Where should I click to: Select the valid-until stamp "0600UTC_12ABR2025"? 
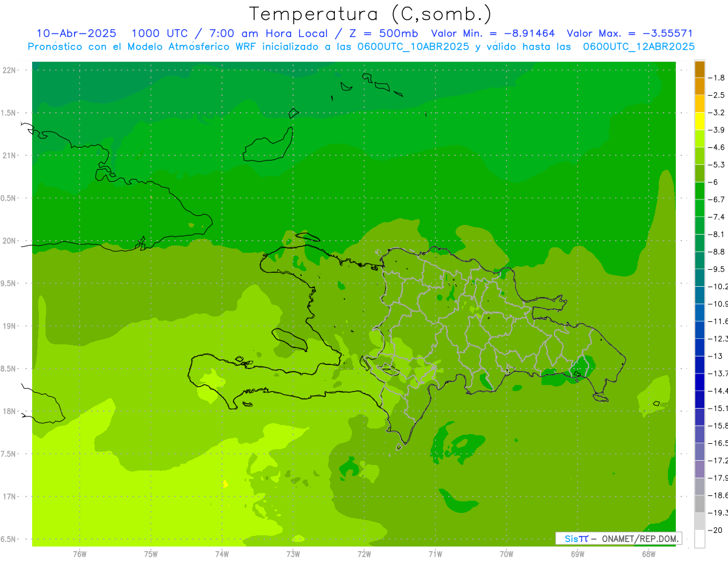click(x=639, y=47)
